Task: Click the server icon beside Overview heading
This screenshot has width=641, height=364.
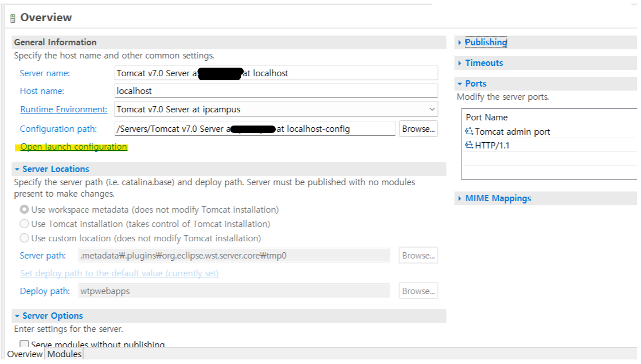Action: [x=13, y=18]
